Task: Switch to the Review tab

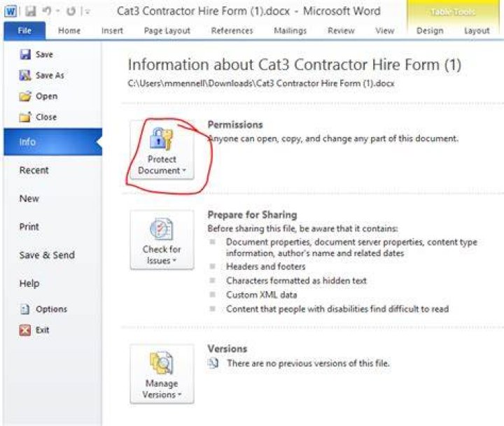Action: click(341, 31)
